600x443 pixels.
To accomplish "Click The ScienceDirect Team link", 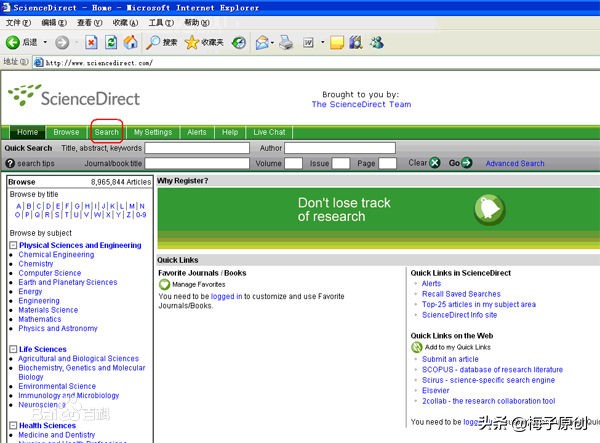I will 361,104.
